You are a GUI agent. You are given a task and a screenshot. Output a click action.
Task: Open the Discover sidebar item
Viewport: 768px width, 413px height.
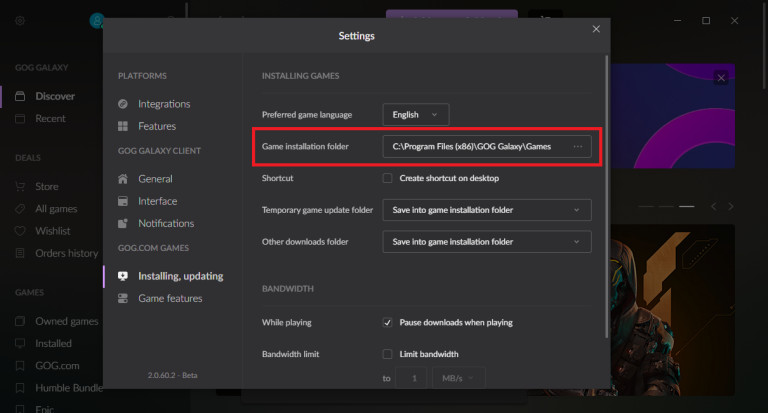(54, 96)
